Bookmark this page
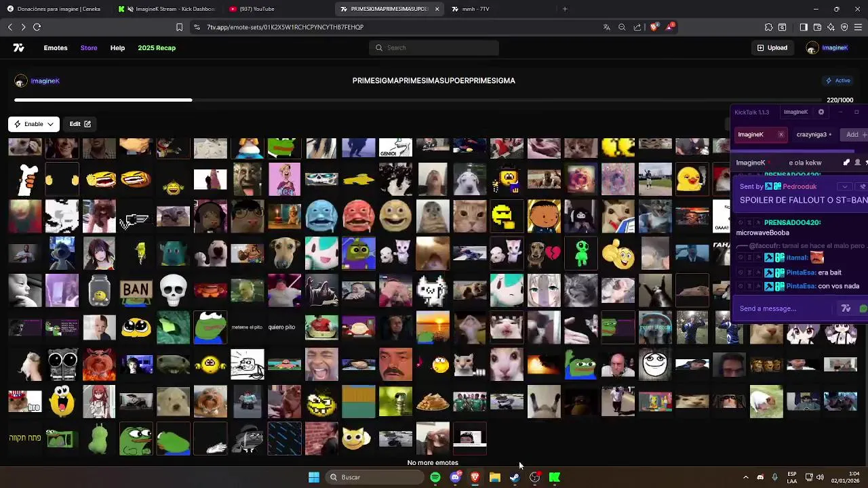Image resolution: width=868 pixels, height=488 pixels. pos(179,27)
